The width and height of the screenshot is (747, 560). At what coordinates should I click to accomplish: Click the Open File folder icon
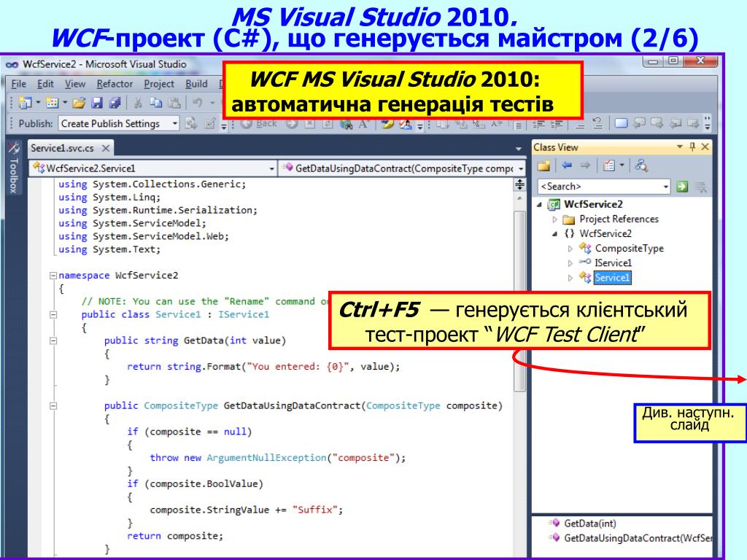tap(79, 102)
